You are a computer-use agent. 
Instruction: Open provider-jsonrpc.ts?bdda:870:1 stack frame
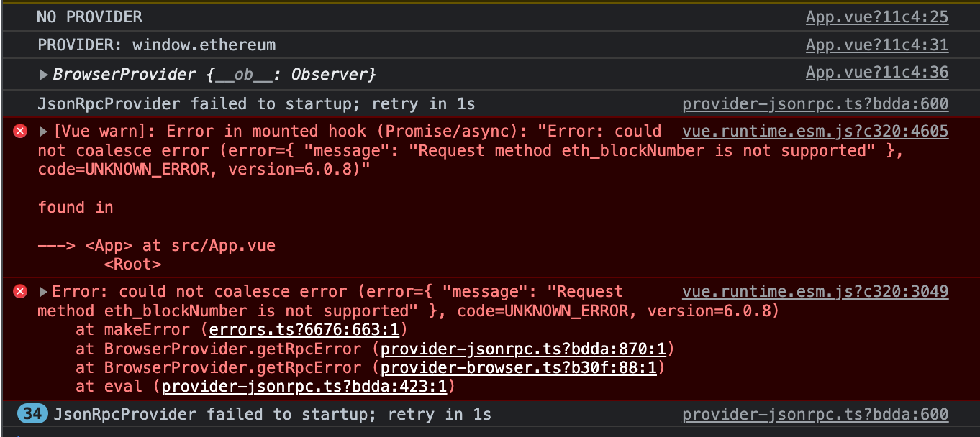tap(523, 349)
